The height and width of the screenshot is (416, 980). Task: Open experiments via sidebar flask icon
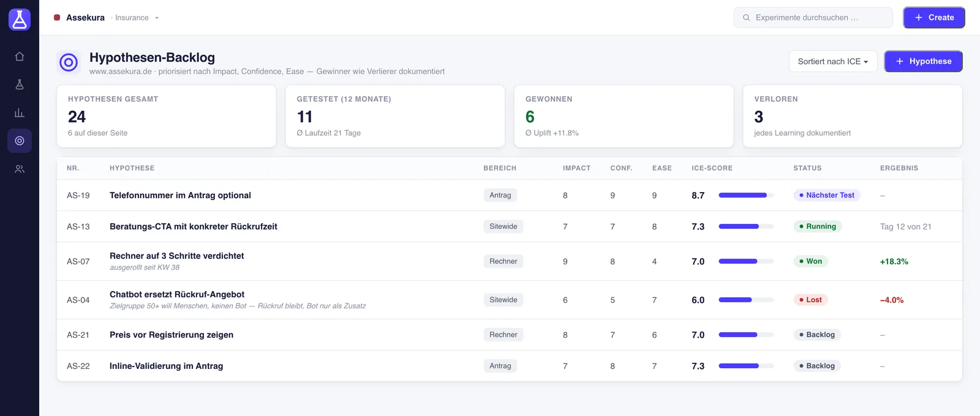click(20, 84)
